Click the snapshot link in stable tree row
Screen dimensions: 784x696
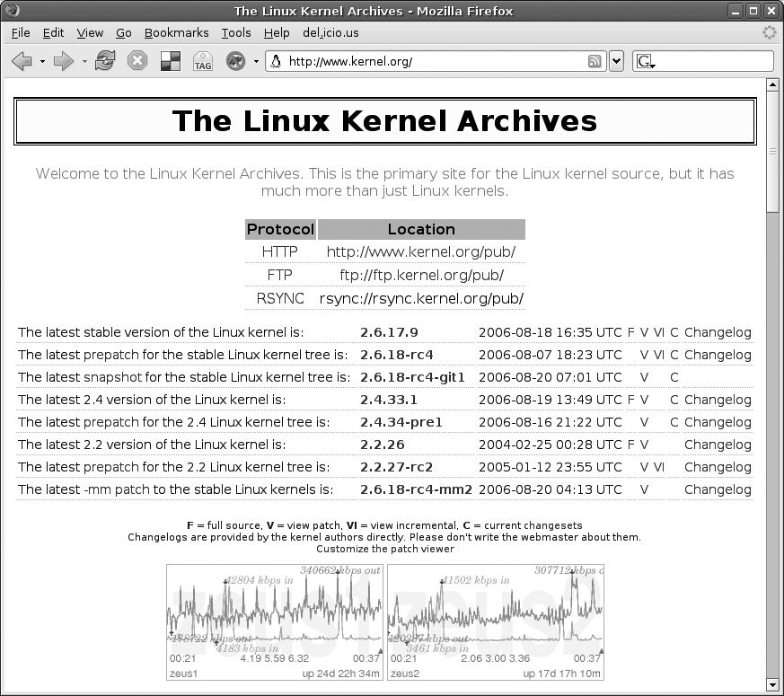click(x=113, y=377)
